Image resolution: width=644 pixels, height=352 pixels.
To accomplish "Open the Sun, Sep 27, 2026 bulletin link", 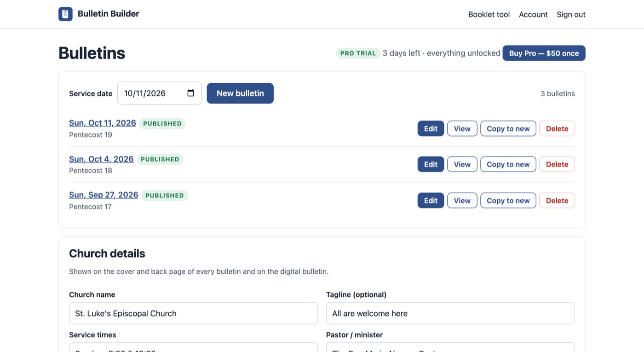I will 103,195.
